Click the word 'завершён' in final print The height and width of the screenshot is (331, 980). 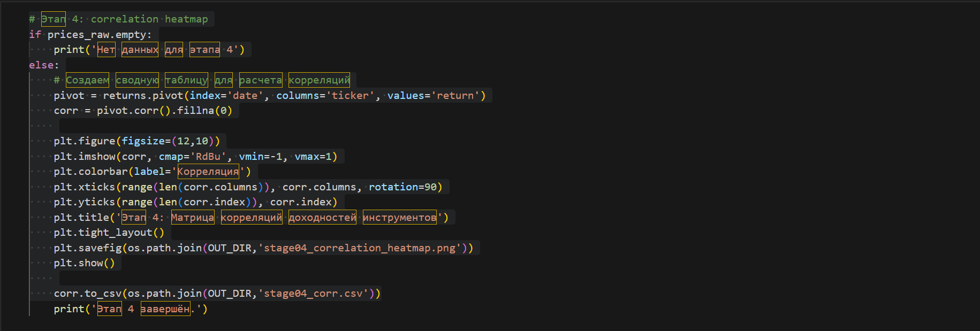pos(165,309)
